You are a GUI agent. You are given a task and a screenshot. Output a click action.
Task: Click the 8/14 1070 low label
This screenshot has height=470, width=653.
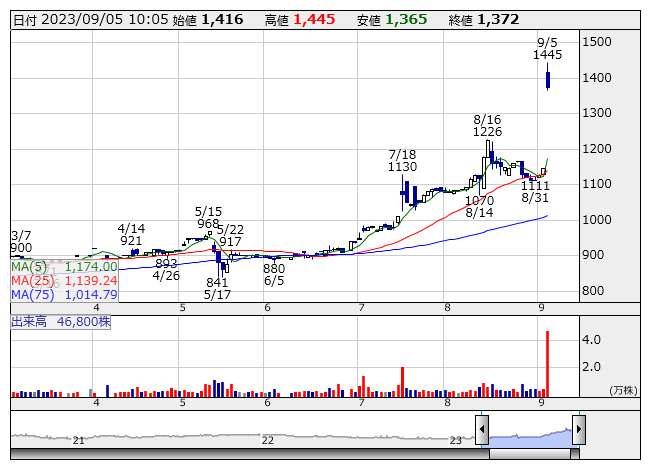click(479, 206)
